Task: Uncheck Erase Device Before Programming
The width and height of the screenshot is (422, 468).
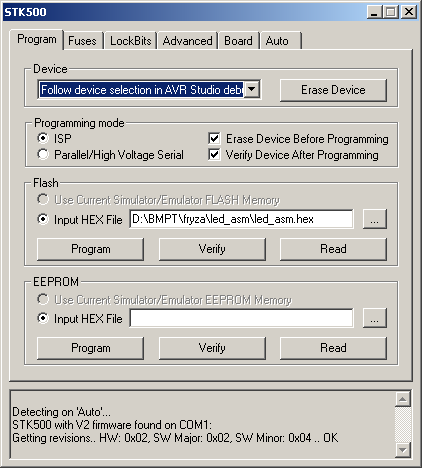Action: [214, 138]
